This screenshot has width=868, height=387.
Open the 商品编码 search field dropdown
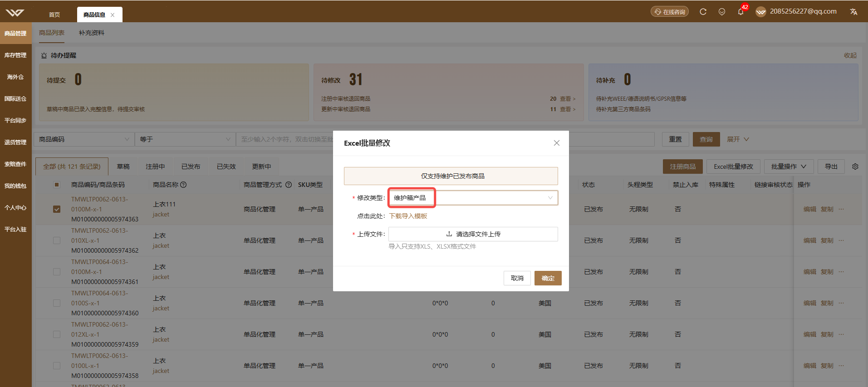pos(84,139)
